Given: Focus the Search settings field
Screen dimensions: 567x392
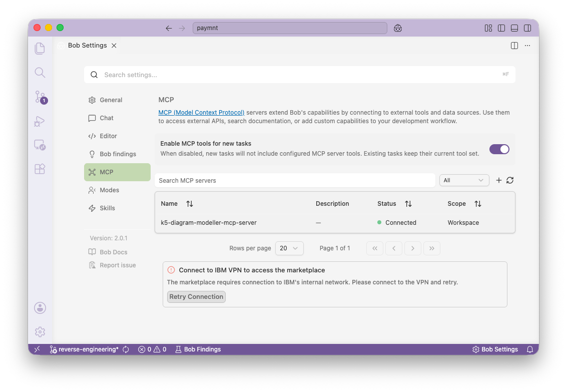Looking at the screenshot, I should click(300, 75).
